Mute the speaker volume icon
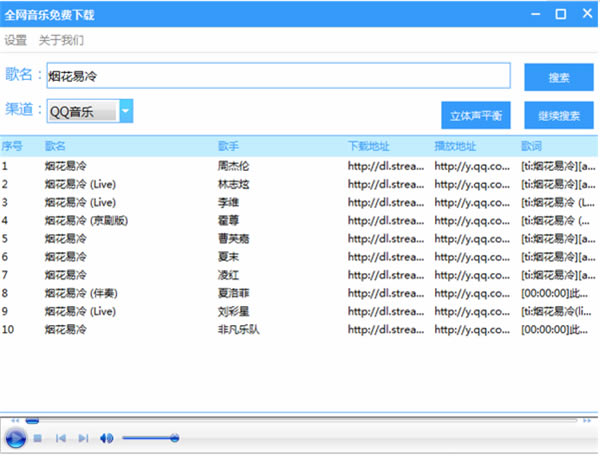This screenshot has width=600, height=456. [107, 438]
